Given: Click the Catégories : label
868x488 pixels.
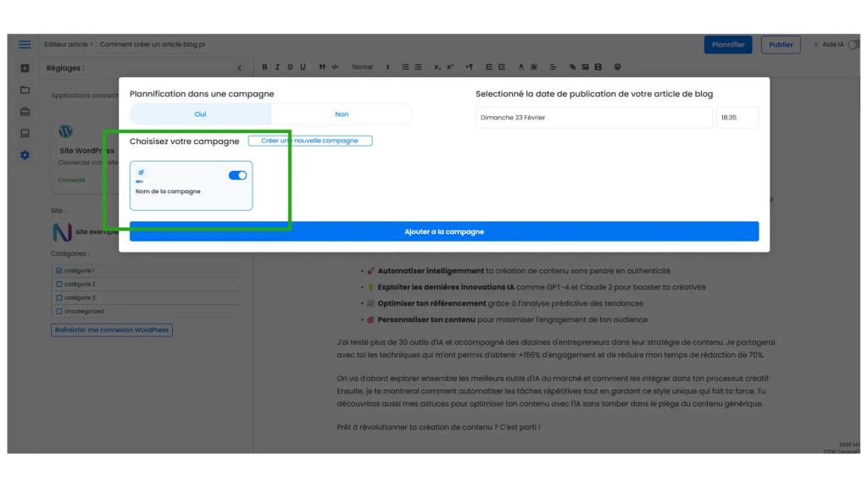Looking at the screenshot, I should click(x=70, y=253).
